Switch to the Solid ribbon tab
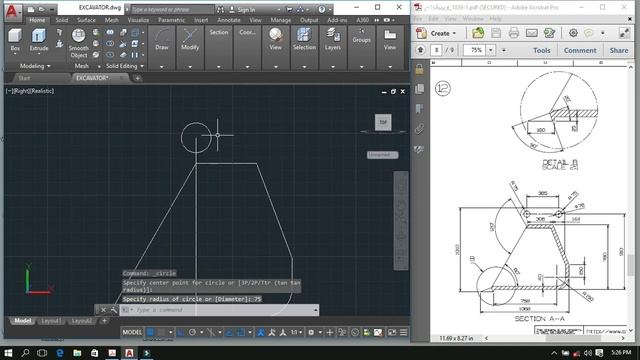The image size is (640, 360). pos(62,20)
